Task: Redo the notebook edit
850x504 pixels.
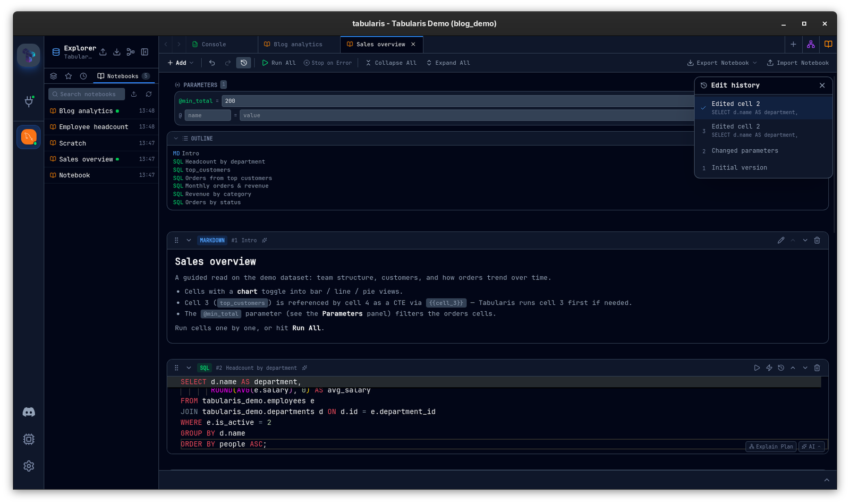Action: pos(228,63)
